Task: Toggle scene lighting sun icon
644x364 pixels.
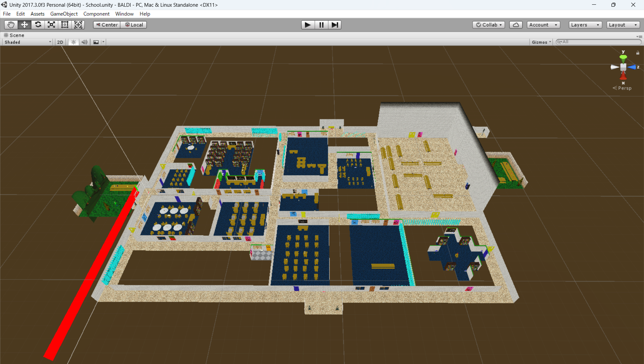Action: point(73,42)
